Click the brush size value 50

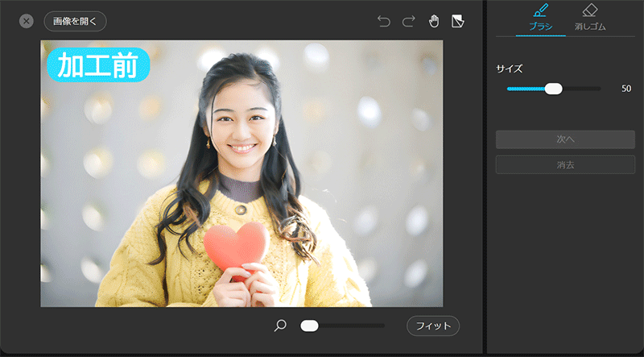click(x=625, y=89)
